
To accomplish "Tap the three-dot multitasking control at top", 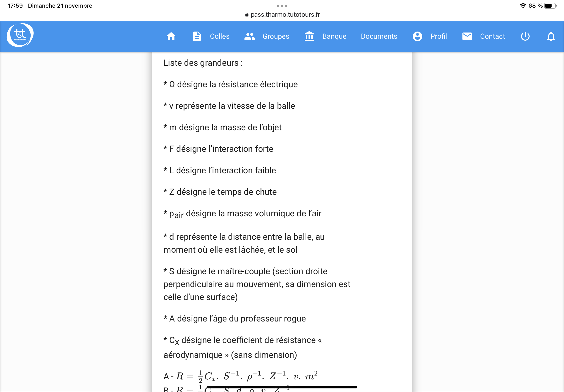I will (x=282, y=6).
